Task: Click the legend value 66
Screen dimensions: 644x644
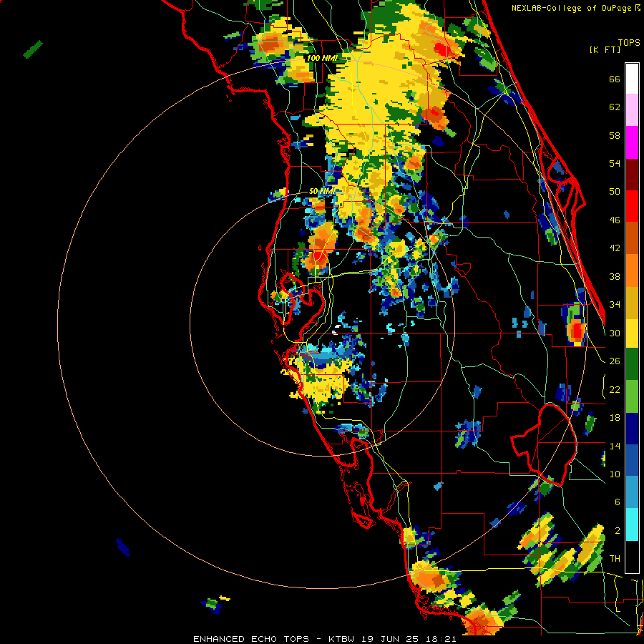Action: pos(615,79)
